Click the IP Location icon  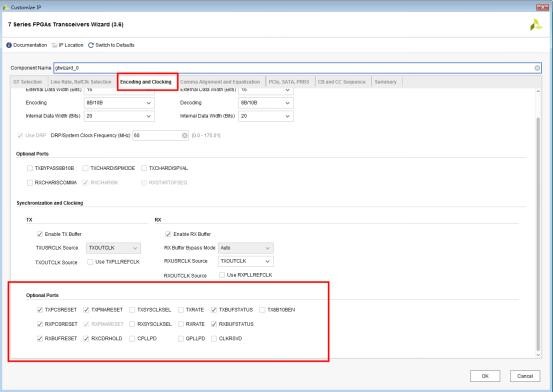coord(54,45)
